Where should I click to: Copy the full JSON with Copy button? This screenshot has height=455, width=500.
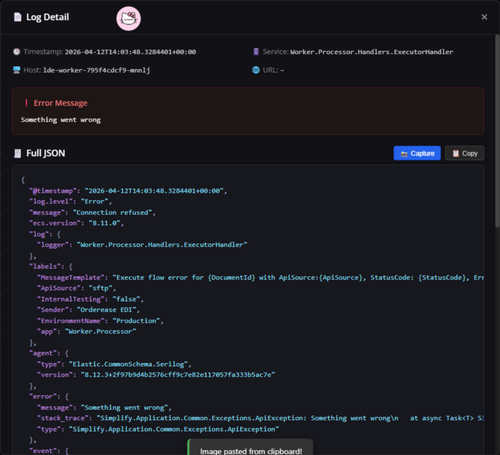464,153
